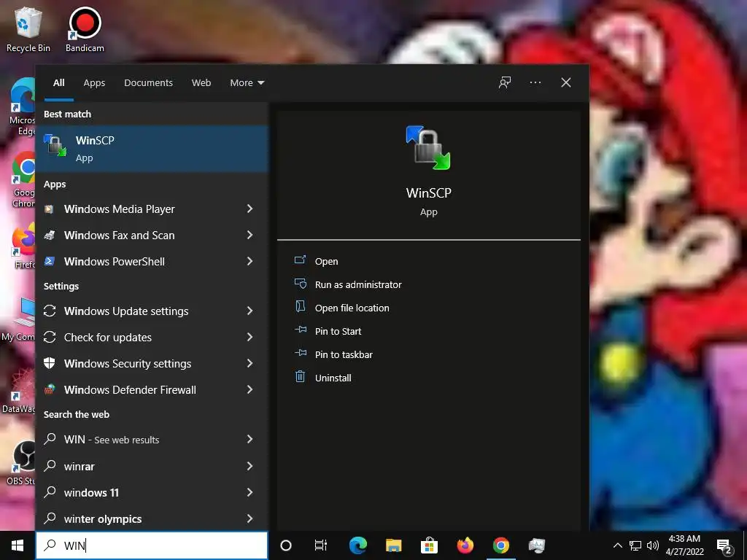This screenshot has height=560, width=747.
Task: Choose Run as administrator
Action: tap(358, 285)
